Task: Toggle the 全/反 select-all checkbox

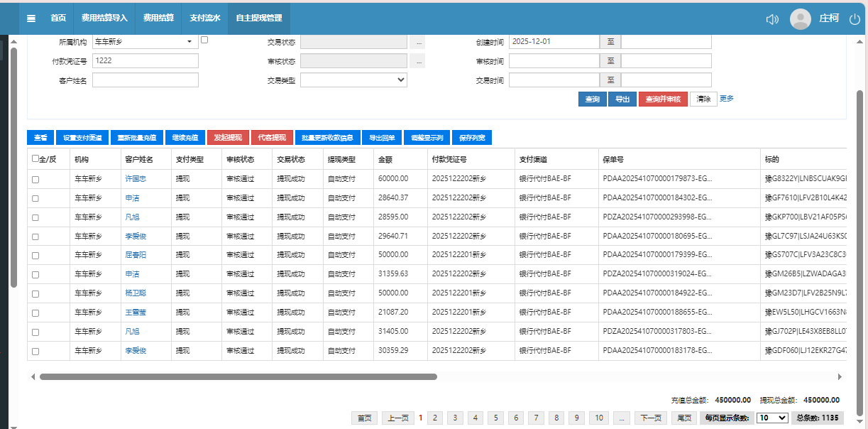Action: (x=35, y=159)
